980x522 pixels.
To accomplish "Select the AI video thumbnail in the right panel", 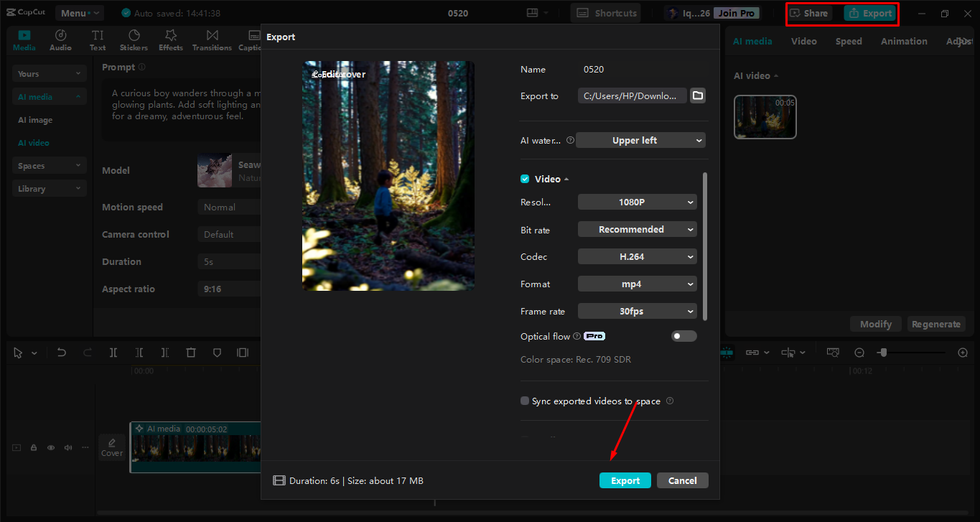I will click(x=765, y=116).
